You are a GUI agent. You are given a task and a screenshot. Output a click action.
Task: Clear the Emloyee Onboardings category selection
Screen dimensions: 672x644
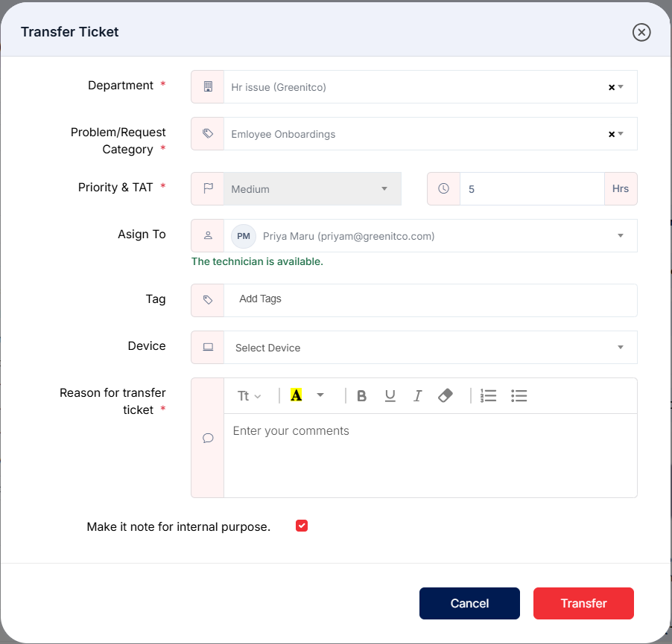point(612,134)
